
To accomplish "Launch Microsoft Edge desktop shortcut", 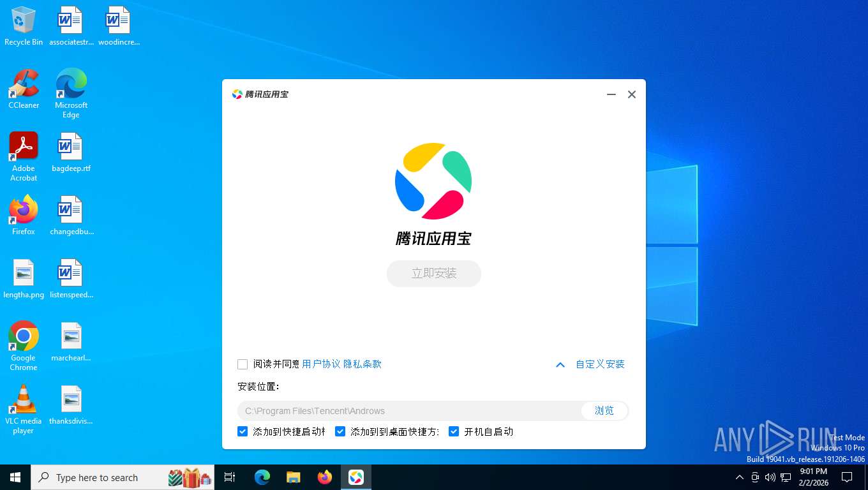I will [x=71, y=94].
